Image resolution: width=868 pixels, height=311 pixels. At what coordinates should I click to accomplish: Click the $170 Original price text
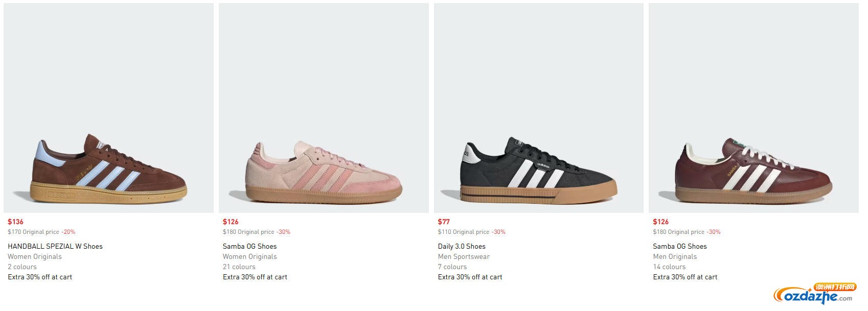tap(33, 232)
